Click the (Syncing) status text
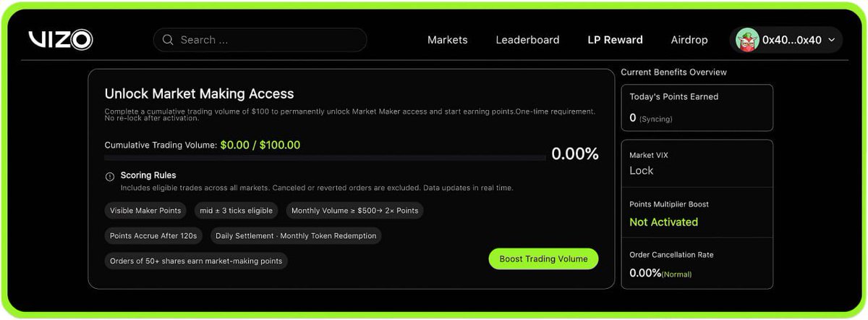This screenshot has width=868, height=320. click(x=656, y=119)
